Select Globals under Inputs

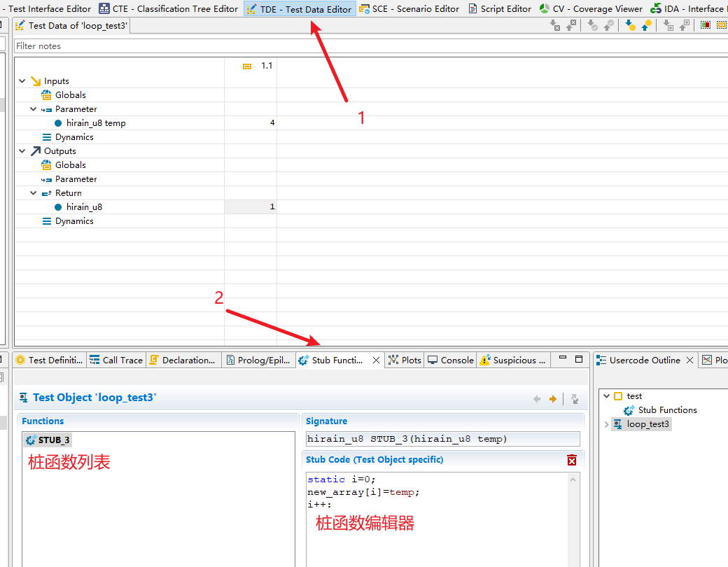[x=70, y=94]
